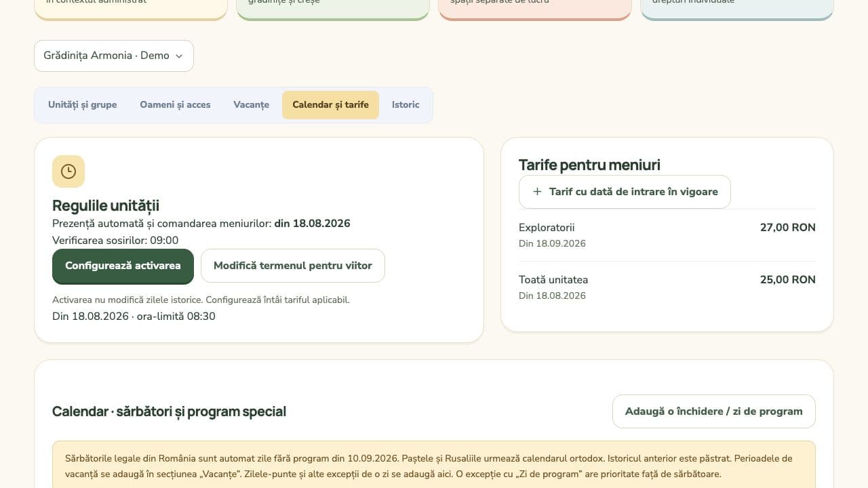The image size is (868, 488).
Task: Select the Toată unitatea tariff row
Action: click(x=667, y=287)
